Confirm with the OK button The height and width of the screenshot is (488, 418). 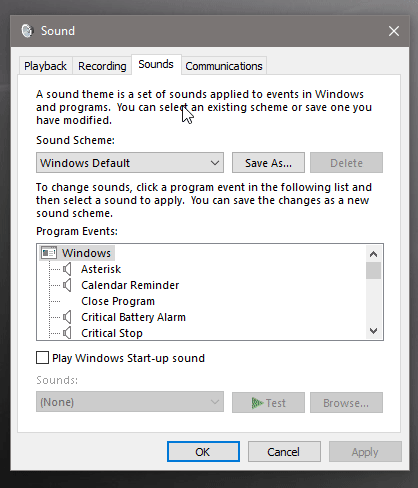pyautogui.click(x=203, y=452)
